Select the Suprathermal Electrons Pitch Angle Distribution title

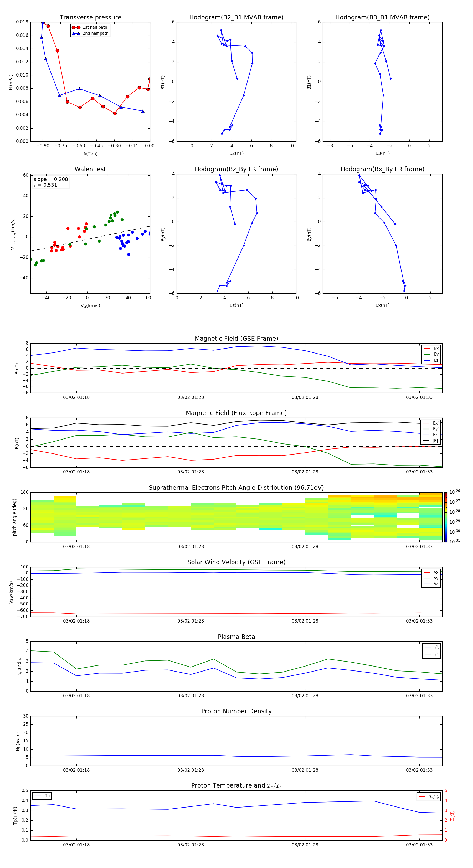(236, 488)
